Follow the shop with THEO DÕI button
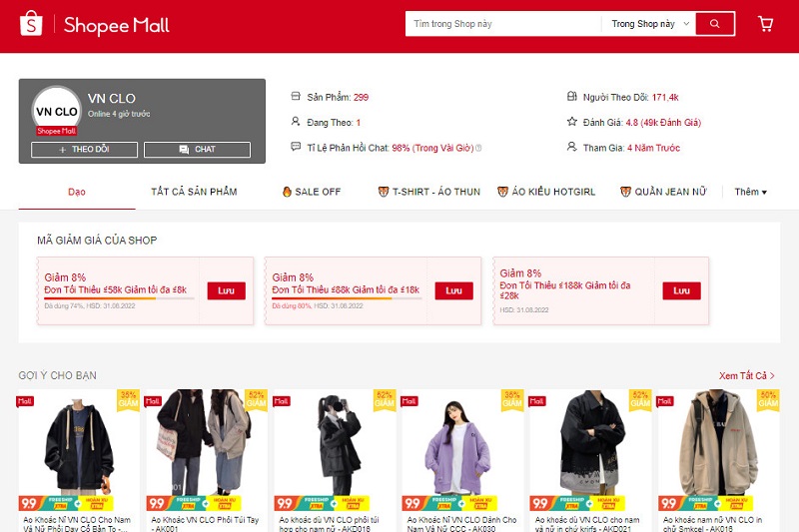The width and height of the screenshot is (799, 532). (x=84, y=150)
